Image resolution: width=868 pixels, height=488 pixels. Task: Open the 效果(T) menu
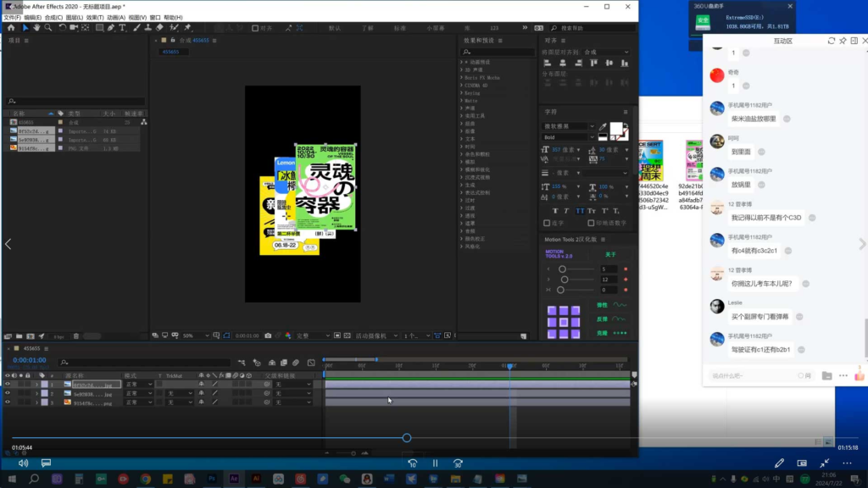94,17
